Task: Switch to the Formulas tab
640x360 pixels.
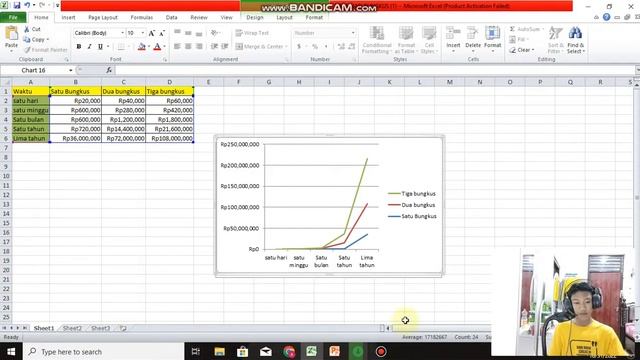Action: point(142,18)
